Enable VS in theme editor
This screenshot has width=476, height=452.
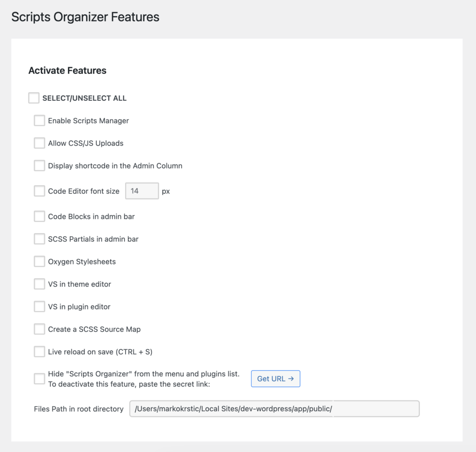coord(40,284)
